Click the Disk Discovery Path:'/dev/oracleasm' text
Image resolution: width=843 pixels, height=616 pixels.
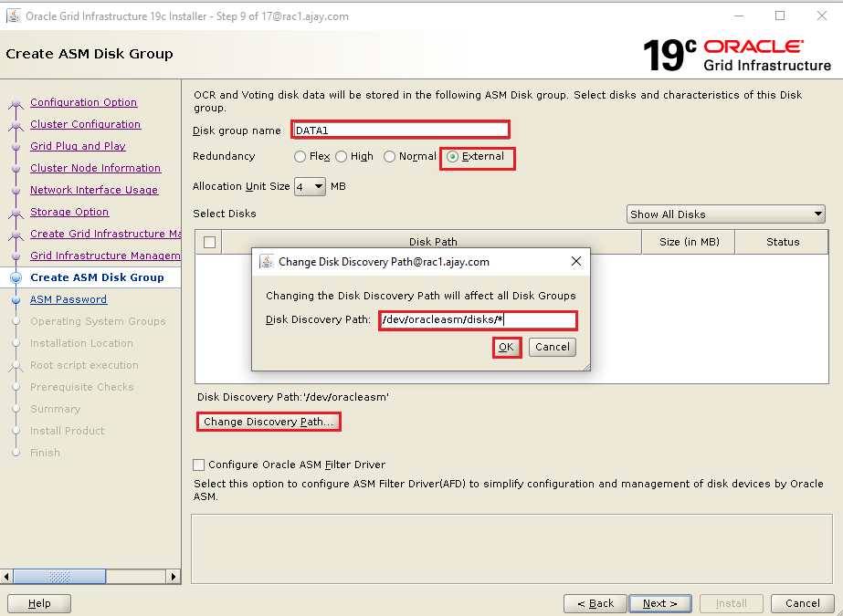(x=293, y=397)
